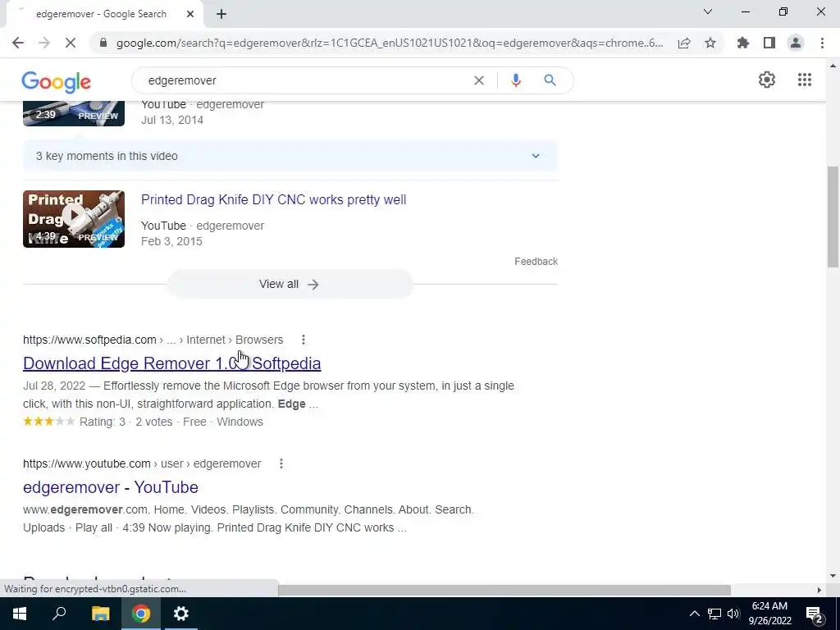The height and width of the screenshot is (630, 840).
Task: Open Printed Drag Knife DIY CNC video
Action: tap(274, 199)
